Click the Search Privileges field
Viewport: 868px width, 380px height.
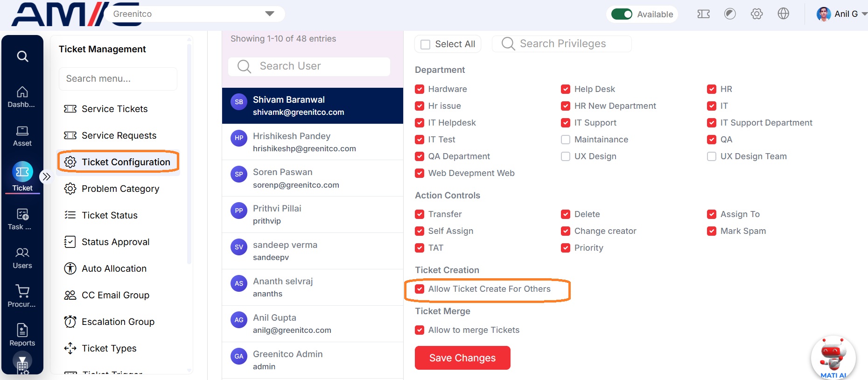pos(562,44)
